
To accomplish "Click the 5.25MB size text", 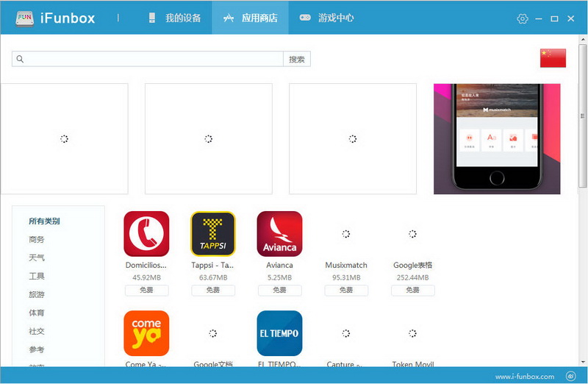I will tap(279, 278).
